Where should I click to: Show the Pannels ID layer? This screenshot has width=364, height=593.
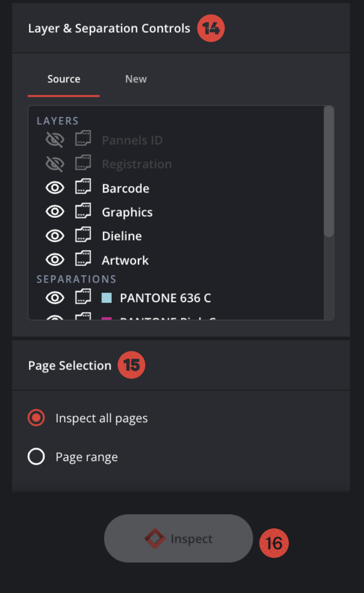point(54,140)
